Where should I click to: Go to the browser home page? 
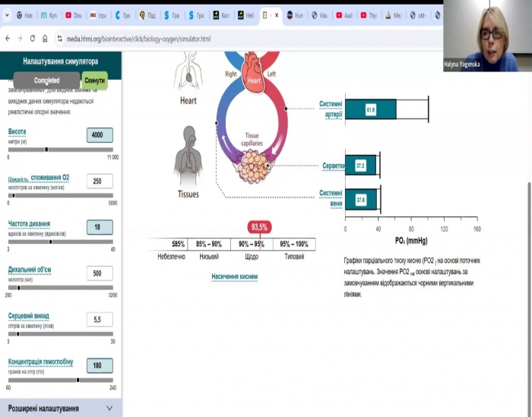(x=46, y=38)
